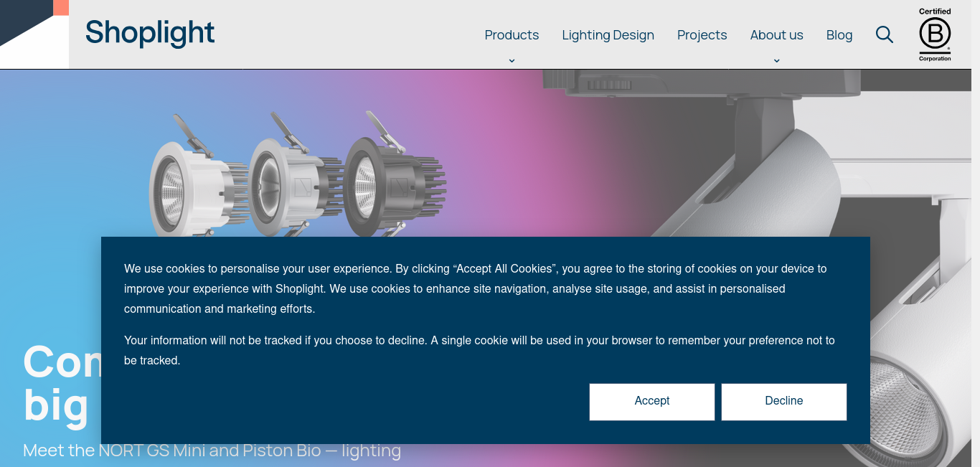Viewport: 980px width, 467px height.
Task: Go to Shoplight home via logo
Action: tap(150, 34)
